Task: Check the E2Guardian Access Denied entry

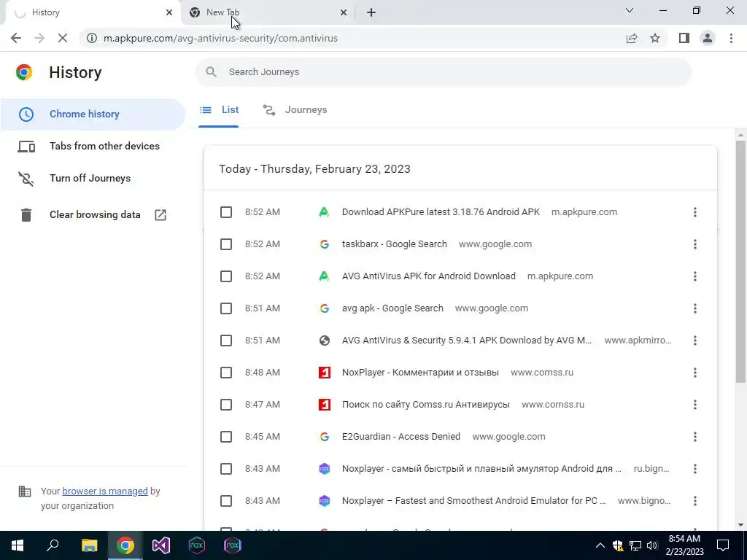Action: coord(226,437)
